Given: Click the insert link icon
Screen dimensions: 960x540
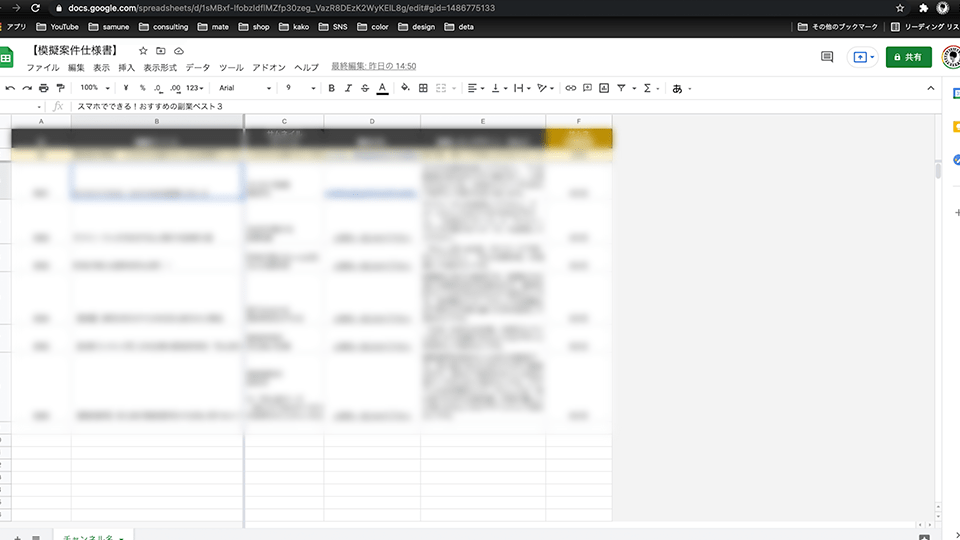Looking at the screenshot, I should pyautogui.click(x=571, y=88).
